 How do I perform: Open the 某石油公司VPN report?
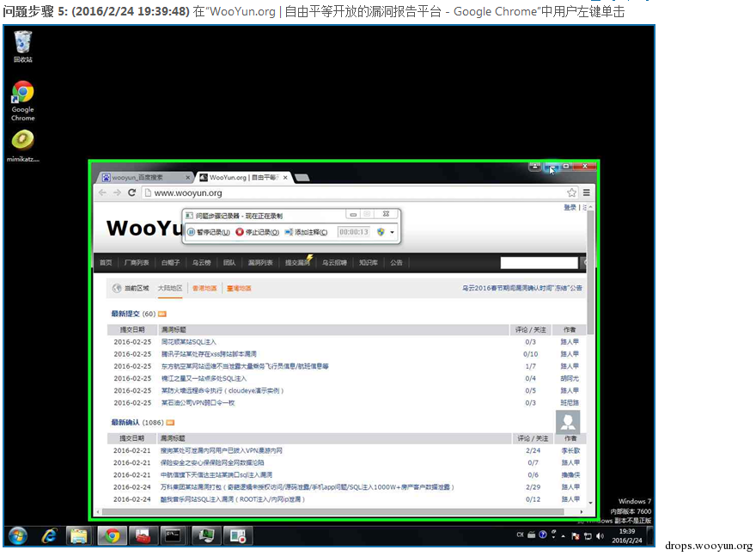point(198,403)
